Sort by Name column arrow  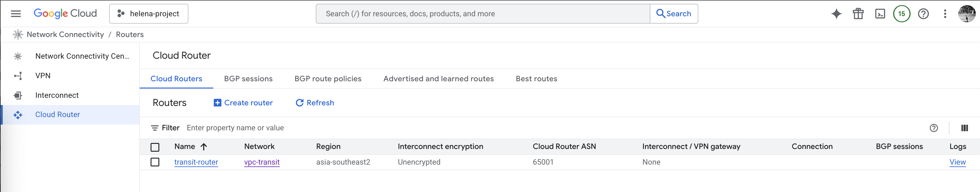(204, 147)
